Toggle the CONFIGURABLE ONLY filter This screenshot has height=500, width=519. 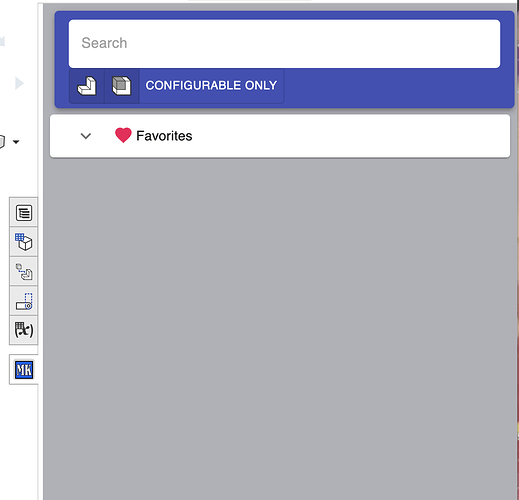211,86
